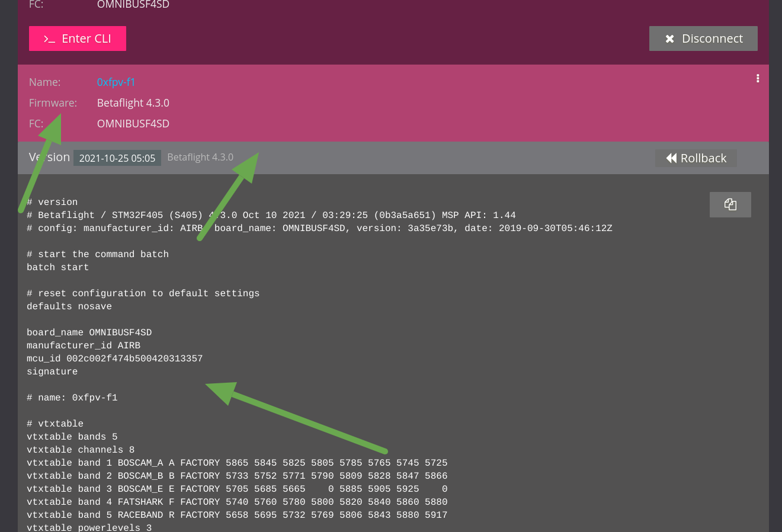Click the Betaflight 4.3.0 label beside the timestamp
The width and height of the screenshot is (782, 532).
[x=201, y=157]
